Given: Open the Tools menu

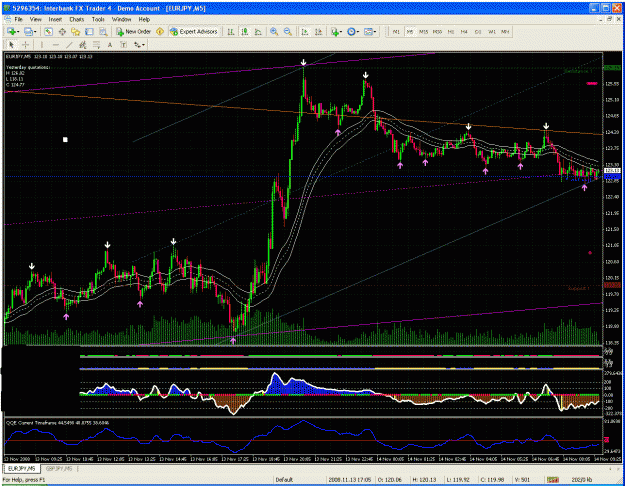Looking at the screenshot, I should (98, 19).
